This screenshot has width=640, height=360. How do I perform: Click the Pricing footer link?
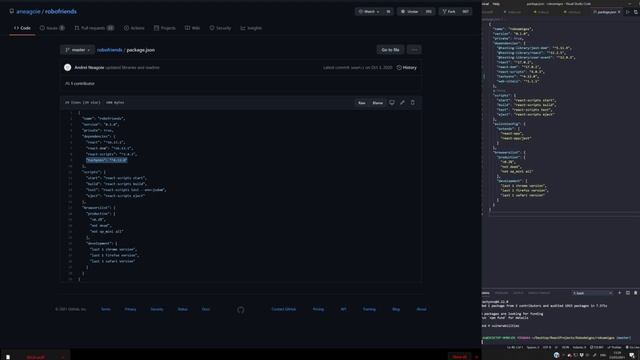pyautogui.click(x=318, y=309)
